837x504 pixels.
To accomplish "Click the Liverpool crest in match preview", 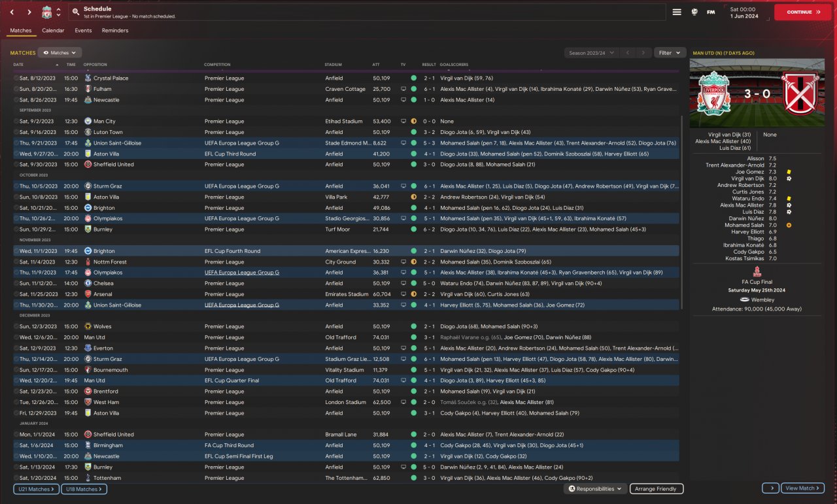I will point(714,93).
